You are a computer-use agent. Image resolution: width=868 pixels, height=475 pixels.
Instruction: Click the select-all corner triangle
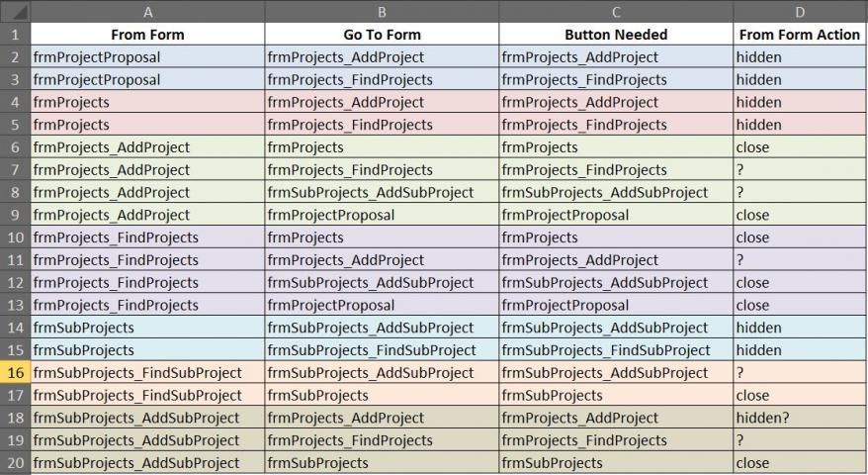tap(16, 12)
